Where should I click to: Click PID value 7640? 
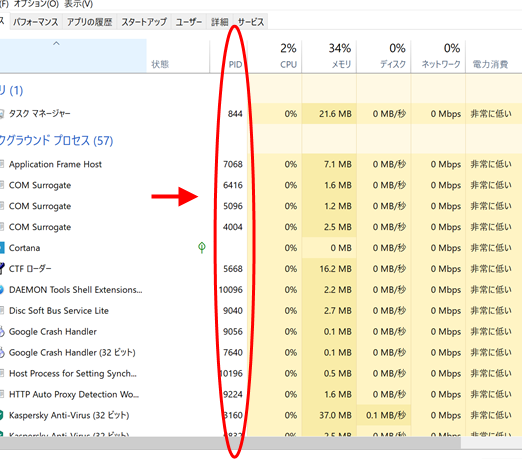(x=233, y=353)
